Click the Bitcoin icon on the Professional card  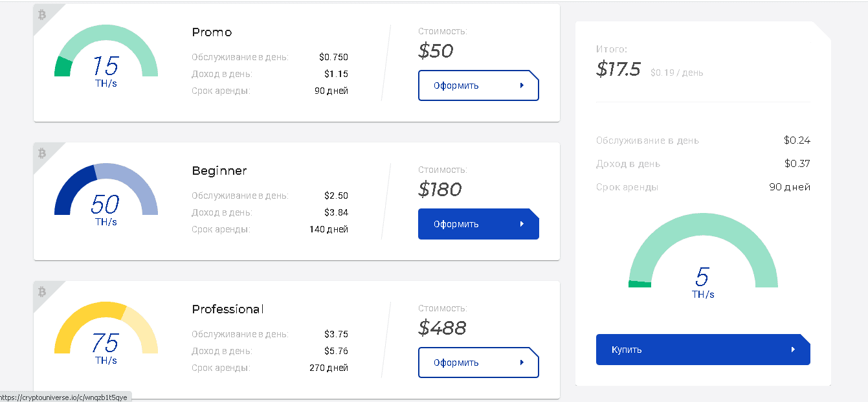point(42,292)
